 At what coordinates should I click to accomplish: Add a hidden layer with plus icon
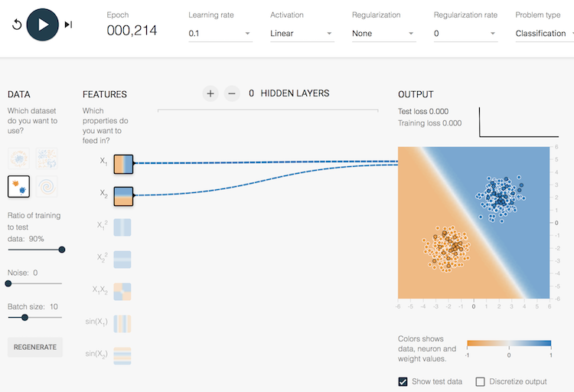pyautogui.click(x=210, y=93)
